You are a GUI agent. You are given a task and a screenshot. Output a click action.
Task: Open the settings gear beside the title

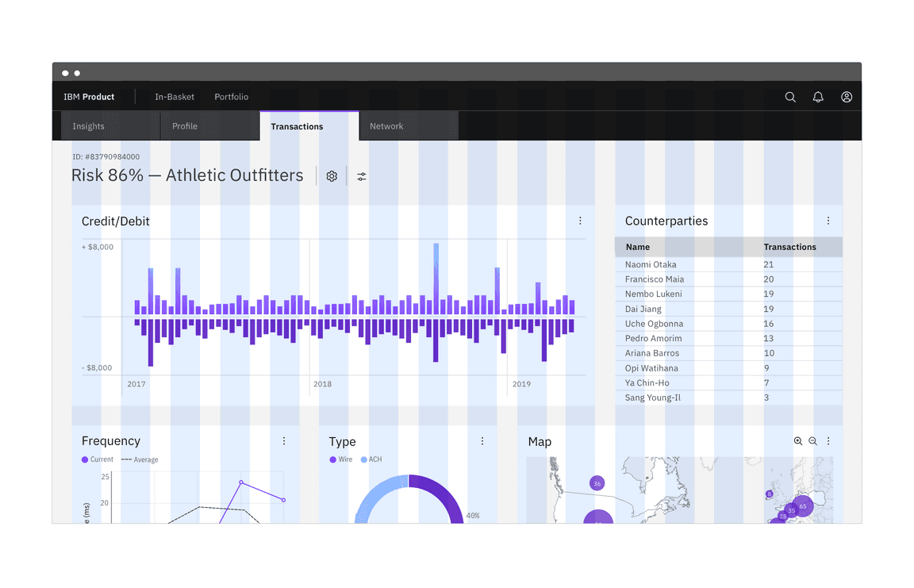[332, 176]
